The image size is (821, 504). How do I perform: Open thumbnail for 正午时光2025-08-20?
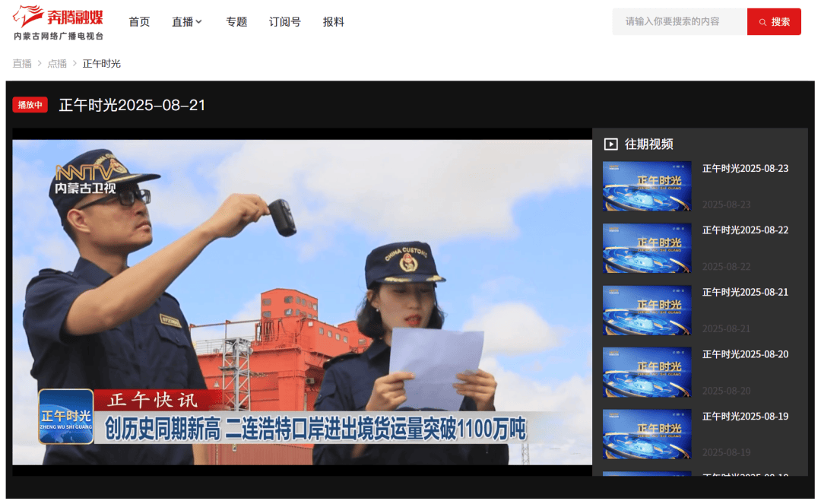tap(647, 372)
